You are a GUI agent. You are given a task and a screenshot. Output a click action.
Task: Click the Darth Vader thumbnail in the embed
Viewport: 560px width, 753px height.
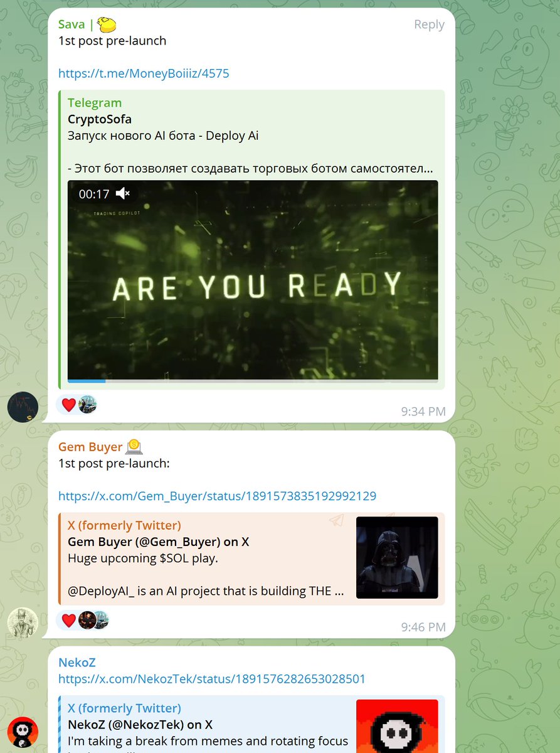coord(396,557)
